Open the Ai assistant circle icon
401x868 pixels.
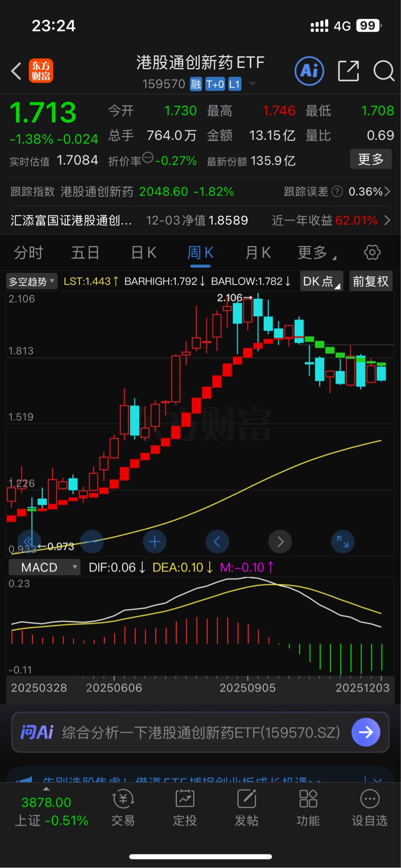(309, 71)
